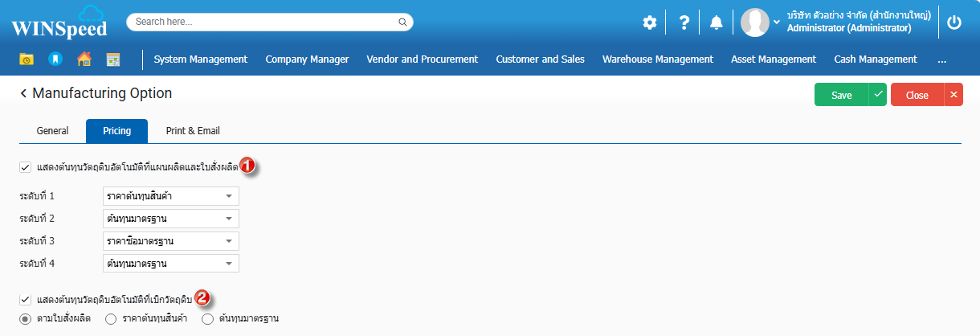This screenshot has width=980, height=336.
Task: Open the settings gear icon
Action: (649, 23)
